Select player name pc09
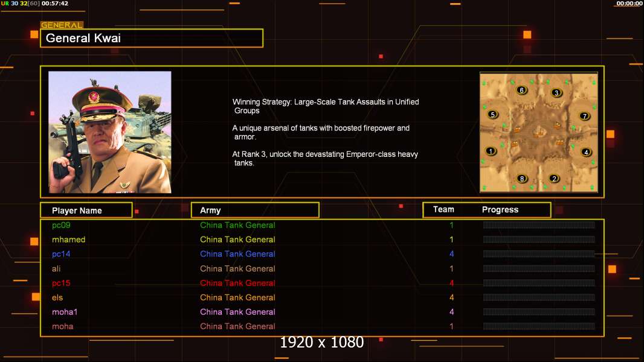The image size is (644, 362). click(x=61, y=225)
